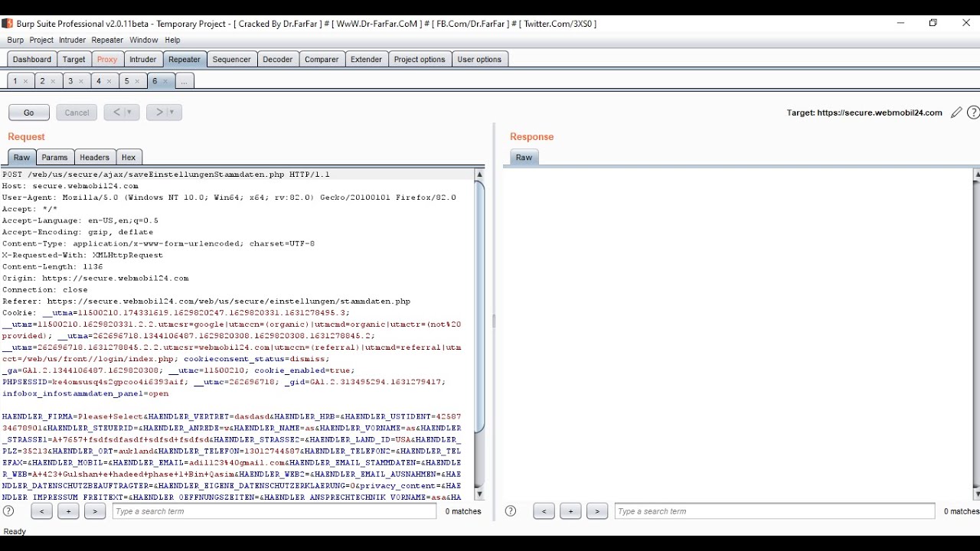This screenshot has width=980, height=551.
Task: Open the Extender tab
Action: point(366,60)
